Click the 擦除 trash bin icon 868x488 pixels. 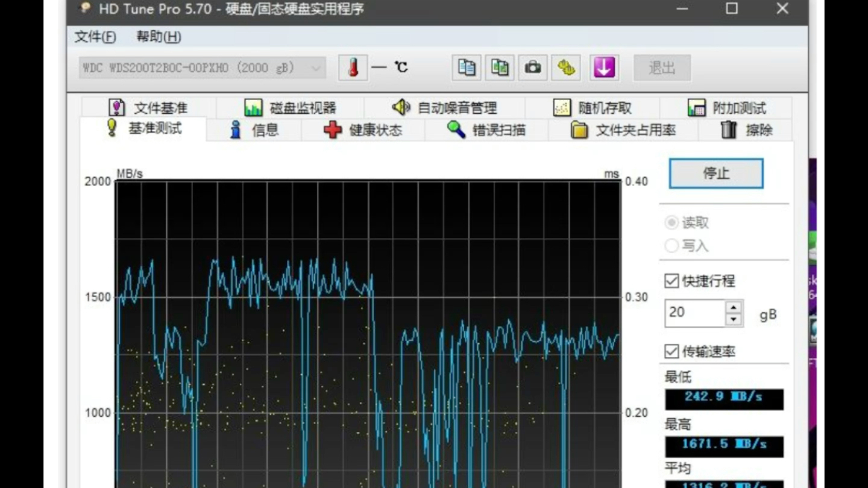click(729, 130)
